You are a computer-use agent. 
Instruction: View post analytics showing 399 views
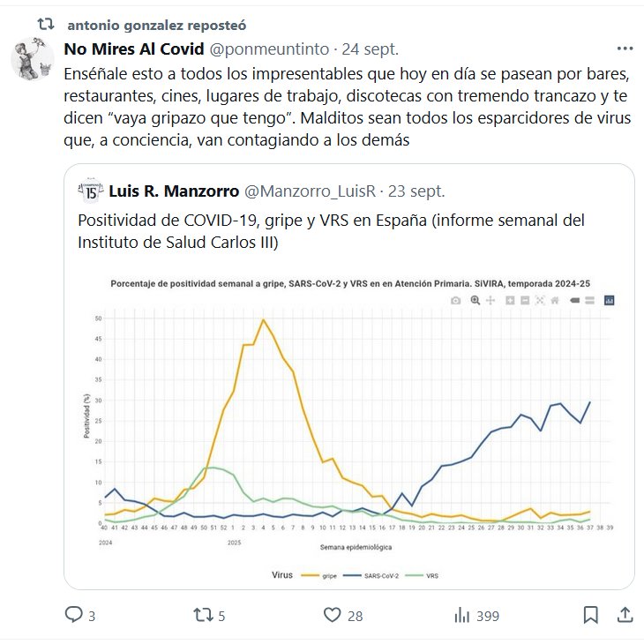[x=462, y=615]
